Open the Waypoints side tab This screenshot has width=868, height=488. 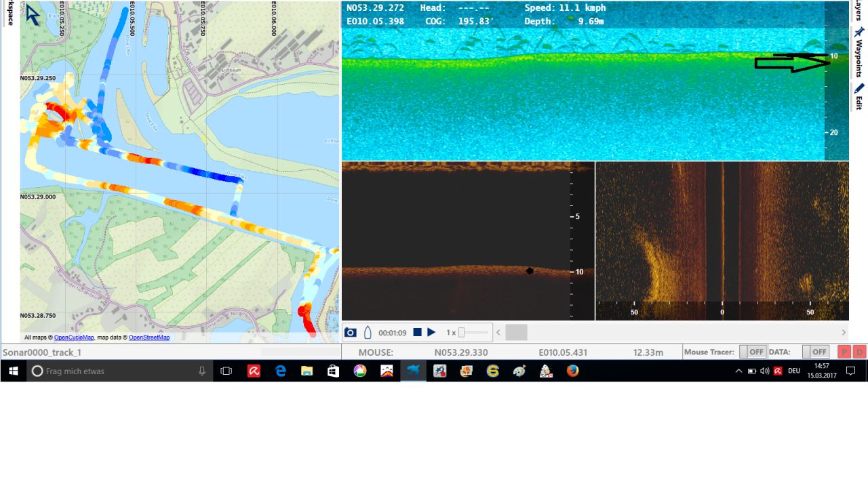[x=859, y=53]
